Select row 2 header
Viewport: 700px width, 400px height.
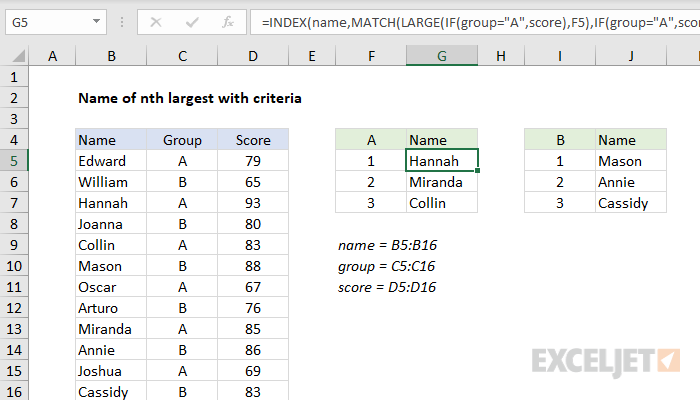(14, 98)
